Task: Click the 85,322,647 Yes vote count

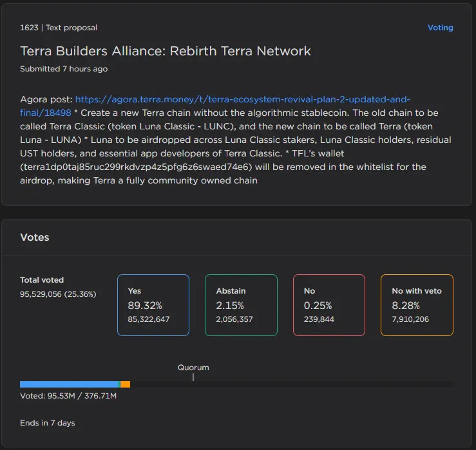Action: 149,319
